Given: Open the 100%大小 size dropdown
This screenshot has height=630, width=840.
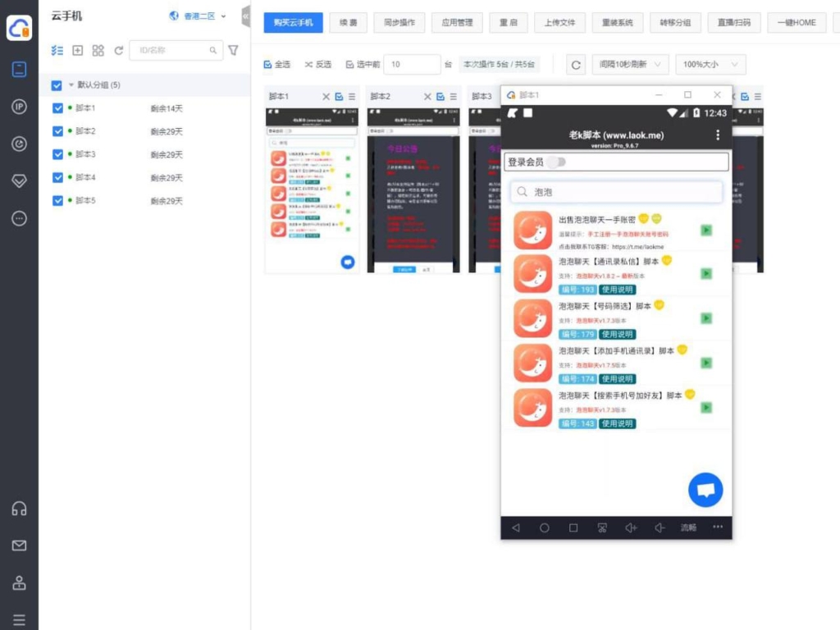Looking at the screenshot, I should click(710, 64).
